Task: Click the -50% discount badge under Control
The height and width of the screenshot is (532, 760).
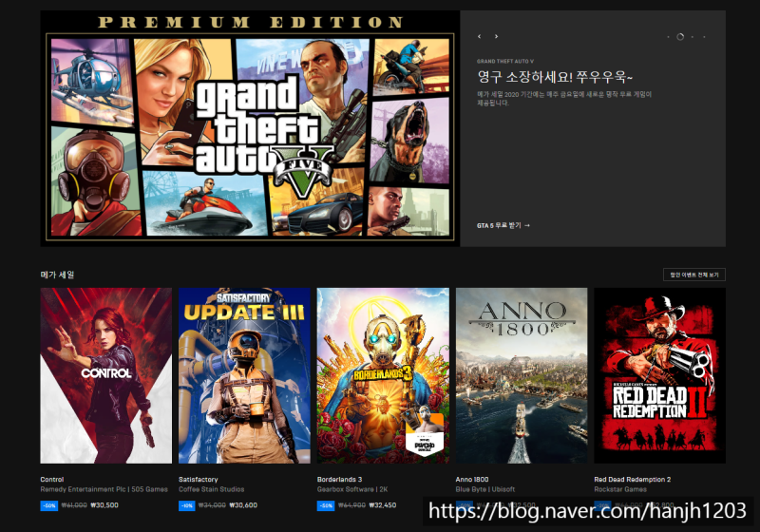Action: 49,505
